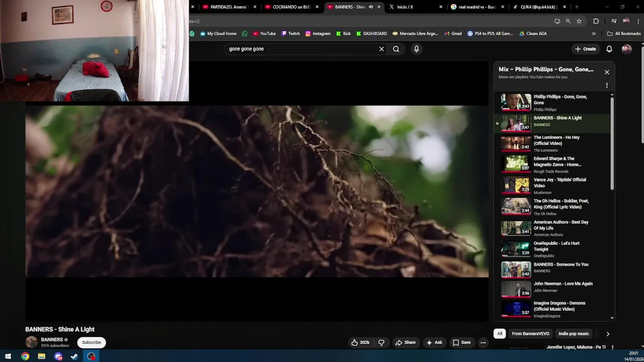644x362 pixels.
Task: Open Twitch bookmark
Action: 291,34
